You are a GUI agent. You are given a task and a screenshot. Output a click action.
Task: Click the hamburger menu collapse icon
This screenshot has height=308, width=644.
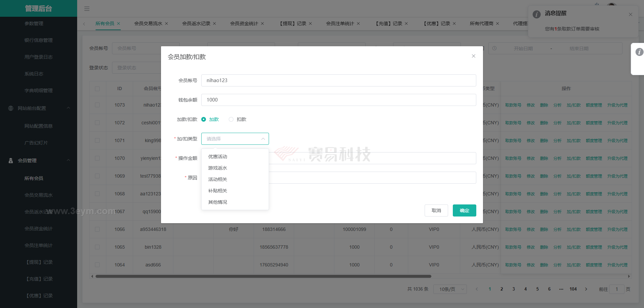(87, 9)
